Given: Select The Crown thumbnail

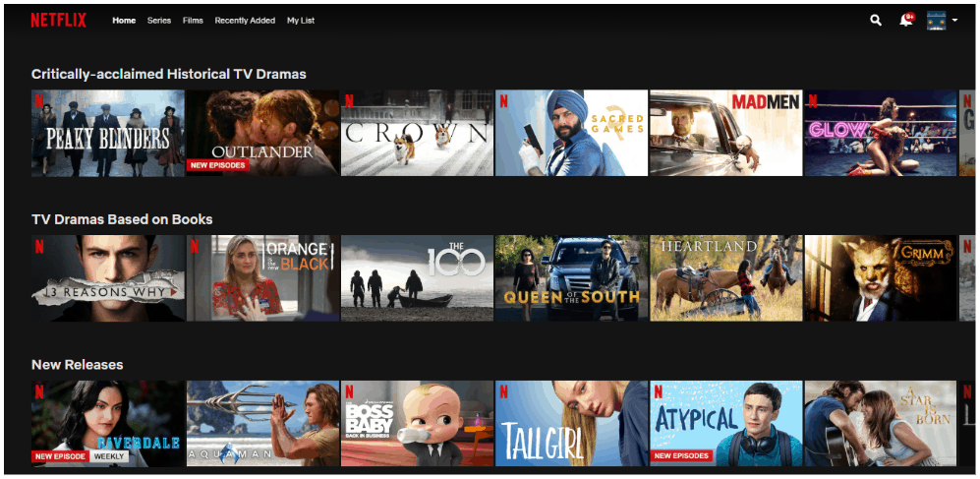Looking at the screenshot, I should (418, 133).
